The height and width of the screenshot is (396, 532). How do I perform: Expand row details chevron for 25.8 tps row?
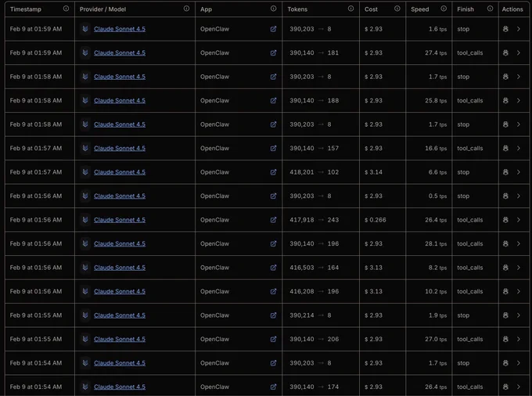pos(519,101)
